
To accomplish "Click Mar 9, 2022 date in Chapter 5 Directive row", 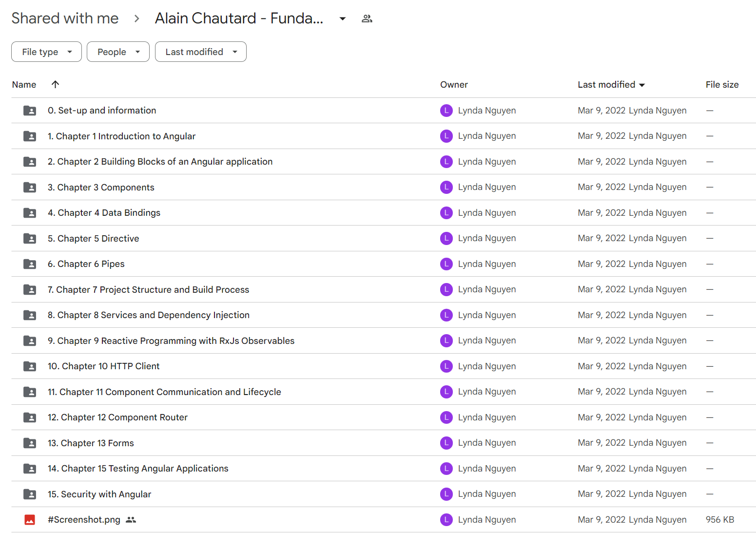I will pos(601,238).
